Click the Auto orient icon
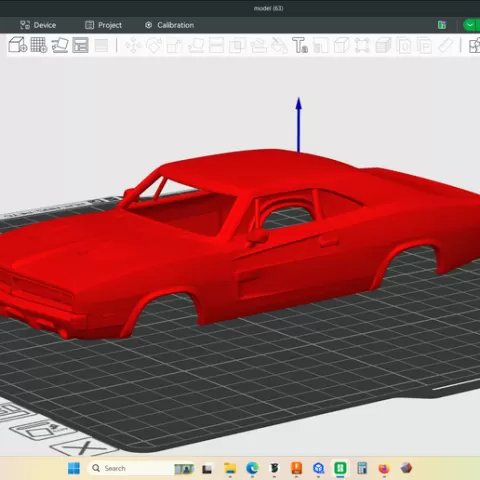Viewport: 480px width, 480px height. click(x=60, y=45)
